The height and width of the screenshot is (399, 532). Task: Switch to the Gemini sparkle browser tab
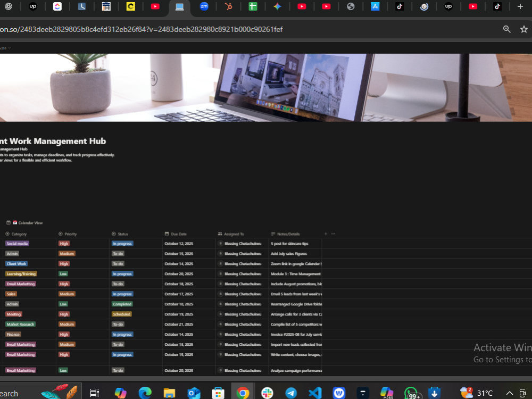click(x=277, y=6)
